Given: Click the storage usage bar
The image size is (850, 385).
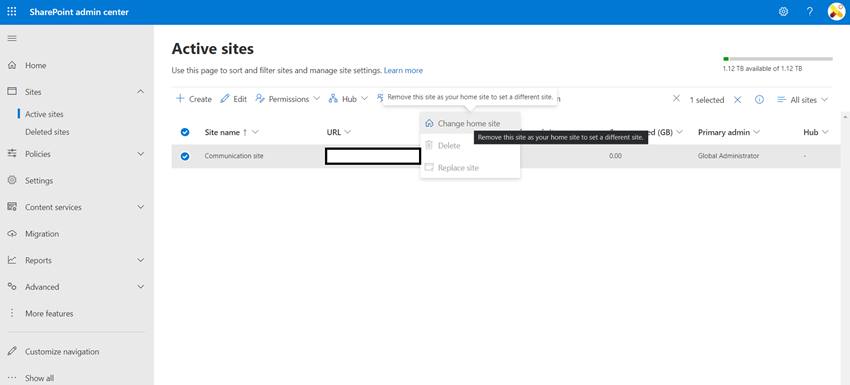Looking at the screenshot, I should pyautogui.click(x=778, y=59).
